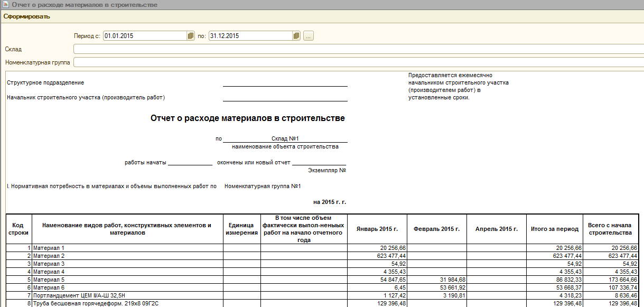Click period total 86 832,33 for Материал 5
The width and height of the screenshot is (644, 307).
pyautogui.click(x=568, y=280)
